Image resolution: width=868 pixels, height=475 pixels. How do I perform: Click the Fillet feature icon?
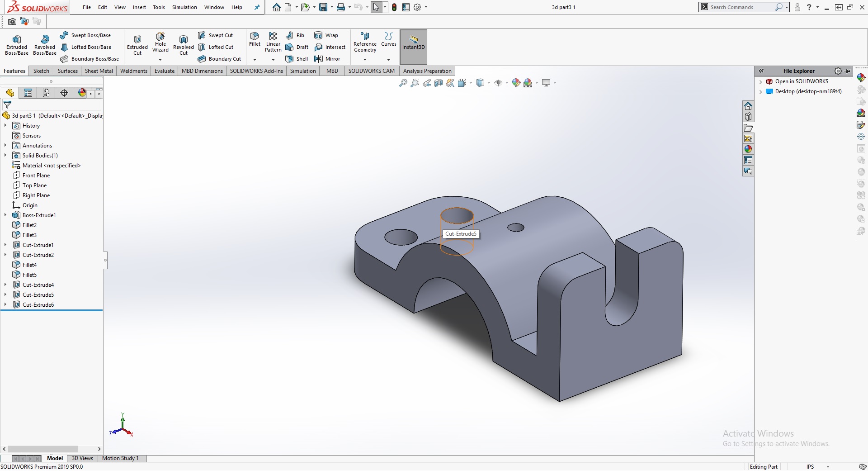pyautogui.click(x=255, y=39)
